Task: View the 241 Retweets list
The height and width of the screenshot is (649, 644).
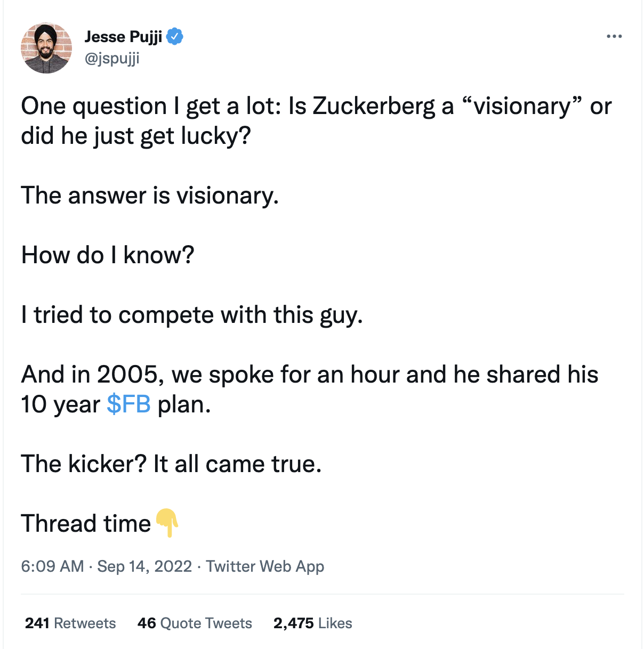Action: point(70,623)
